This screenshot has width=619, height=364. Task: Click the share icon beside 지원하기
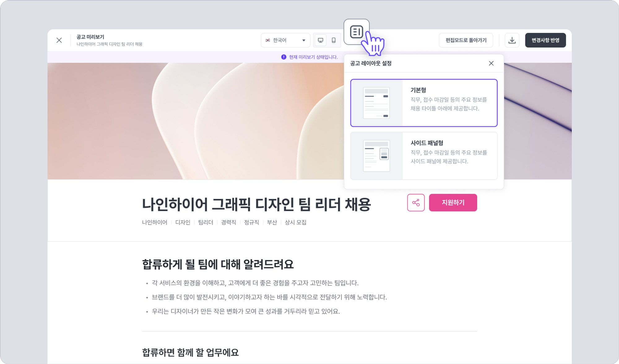click(416, 203)
